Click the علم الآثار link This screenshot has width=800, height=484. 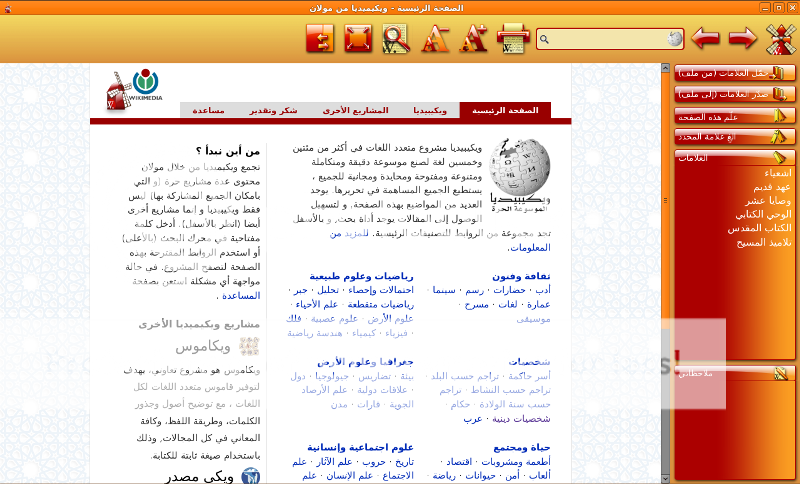point(335,462)
